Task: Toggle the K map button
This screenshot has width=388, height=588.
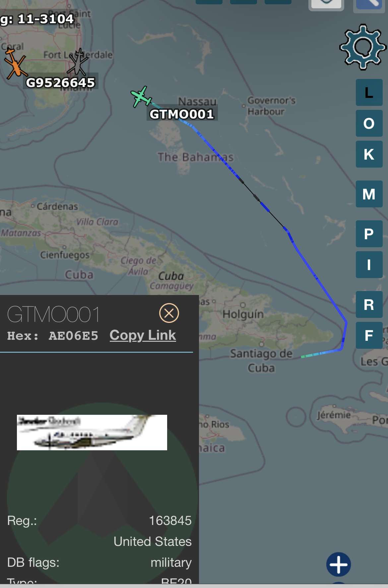Action: 369,154
